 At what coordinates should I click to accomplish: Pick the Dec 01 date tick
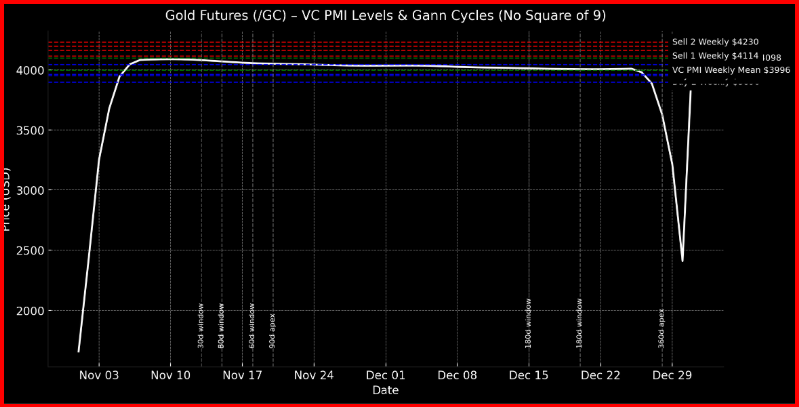(x=385, y=375)
